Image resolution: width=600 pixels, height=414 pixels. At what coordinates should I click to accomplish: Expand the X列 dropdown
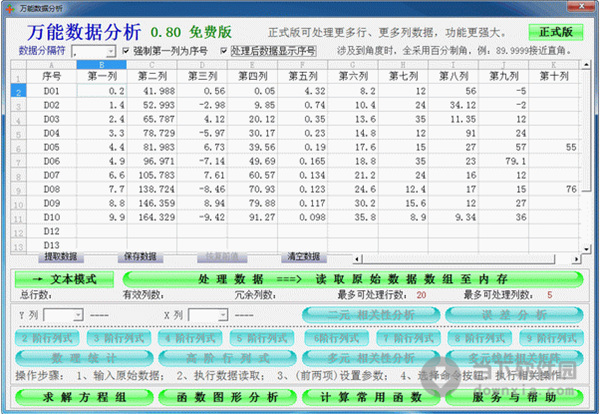(x=222, y=315)
